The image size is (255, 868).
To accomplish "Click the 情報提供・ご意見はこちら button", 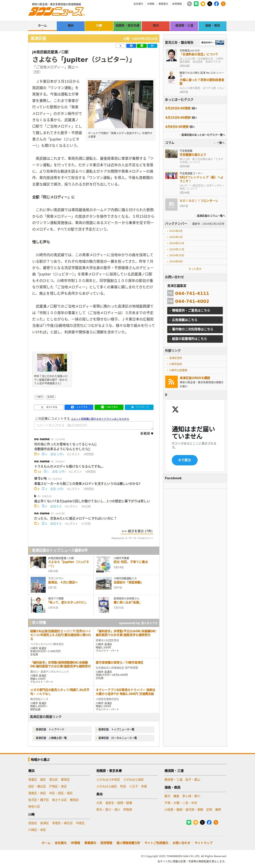I will (195, 311).
